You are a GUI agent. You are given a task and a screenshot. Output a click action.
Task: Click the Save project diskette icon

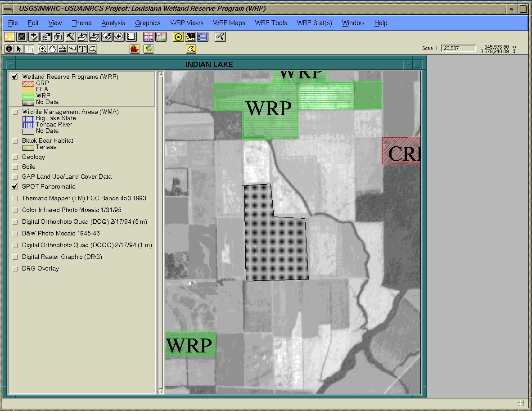21,36
